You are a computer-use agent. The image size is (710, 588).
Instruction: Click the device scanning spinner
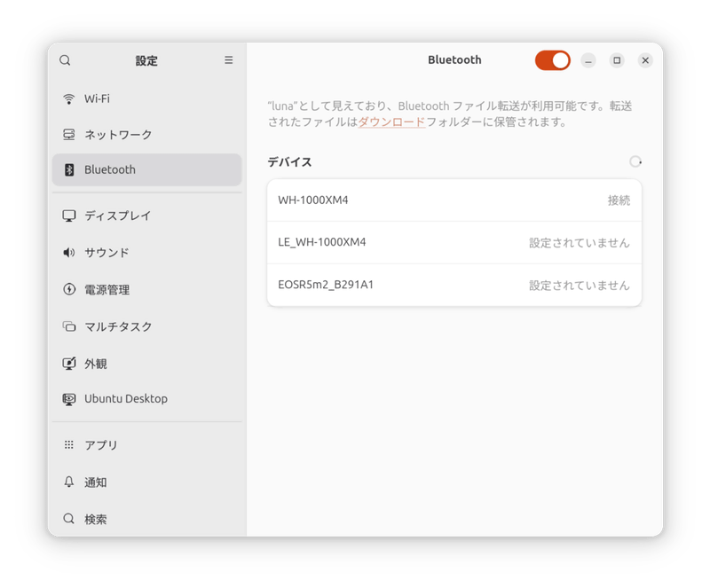(x=635, y=162)
